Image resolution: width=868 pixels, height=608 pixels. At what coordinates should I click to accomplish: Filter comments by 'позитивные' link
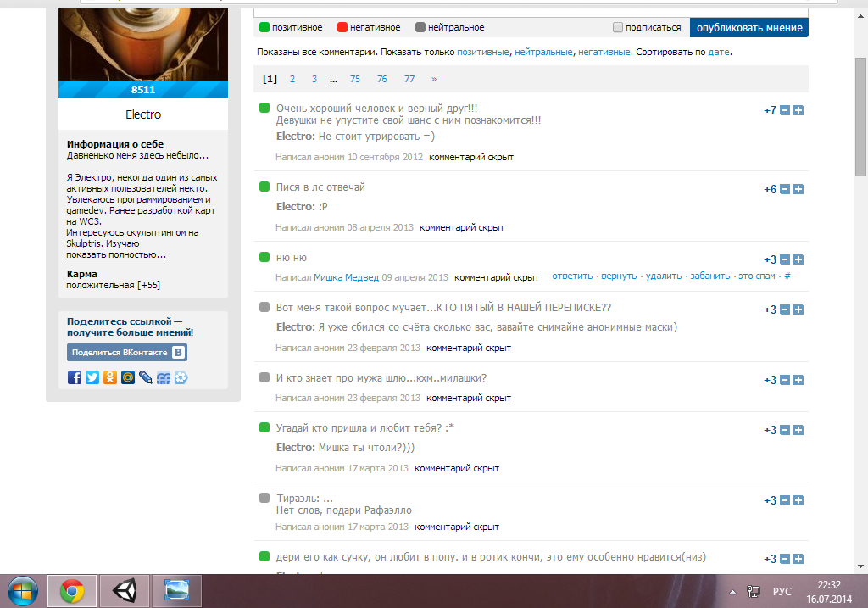(482, 52)
